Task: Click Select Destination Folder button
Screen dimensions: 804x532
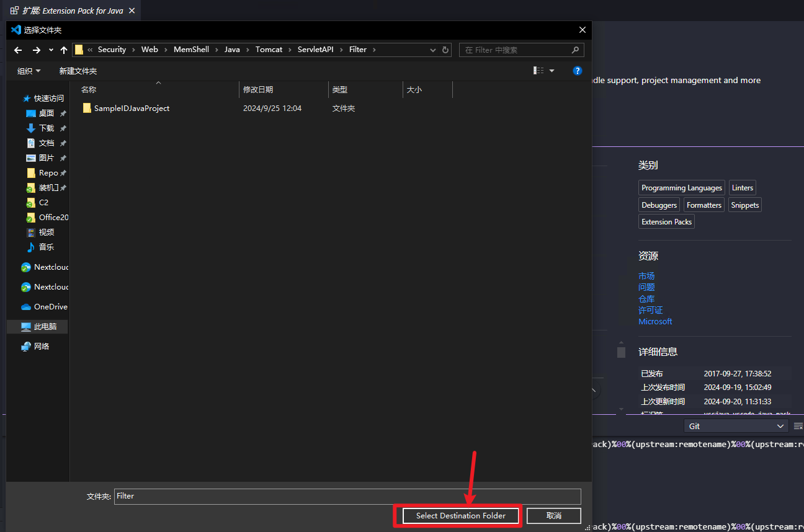Action: [460, 515]
